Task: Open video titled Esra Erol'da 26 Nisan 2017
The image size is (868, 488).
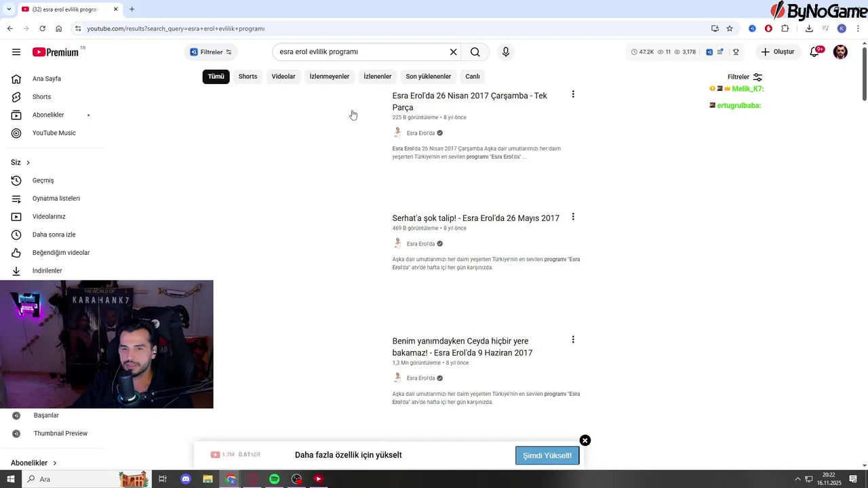Action: point(470,102)
